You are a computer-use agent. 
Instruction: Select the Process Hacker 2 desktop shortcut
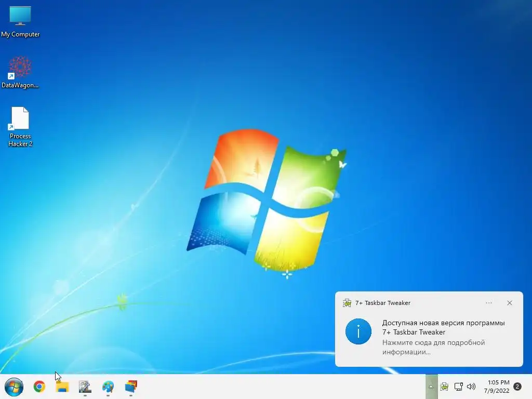pos(20,127)
